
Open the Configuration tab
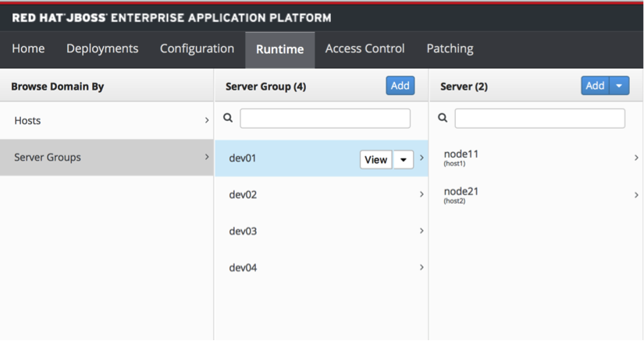(x=197, y=48)
